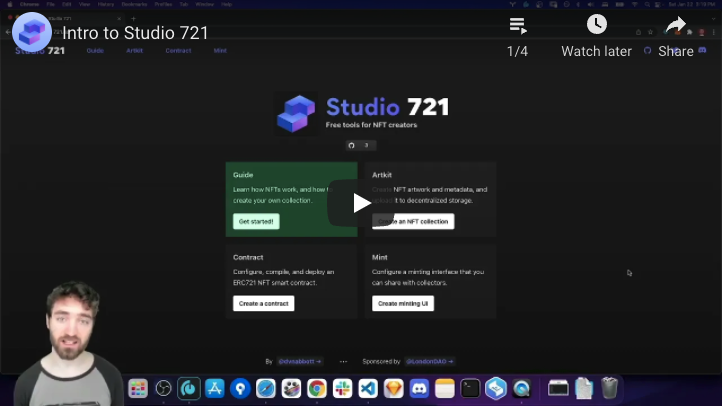Click the 'Get started!' button

[256, 221]
